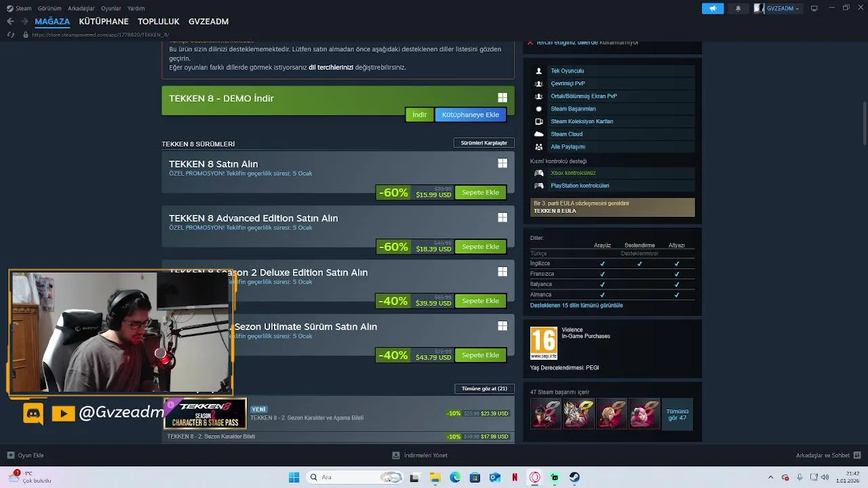Open Steam announcements megaphone icon
The height and width of the screenshot is (488, 868).
pyautogui.click(x=713, y=8)
